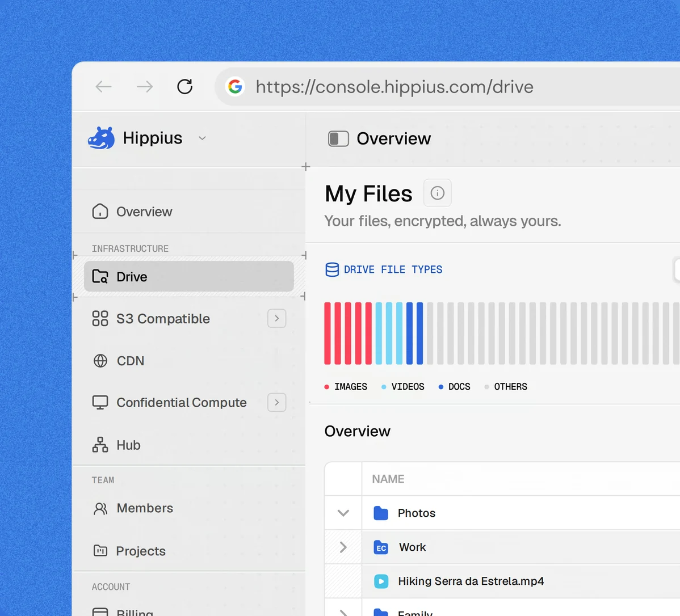Image resolution: width=680 pixels, height=616 pixels.
Task: Click the home icon for Overview
Action: pyautogui.click(x=100, y=212)
